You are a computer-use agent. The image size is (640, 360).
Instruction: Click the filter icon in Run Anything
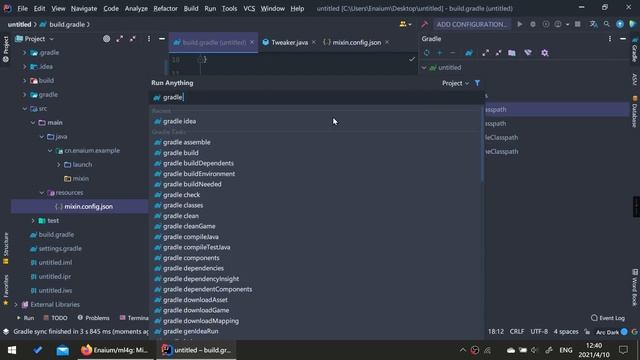click(477, 83)
